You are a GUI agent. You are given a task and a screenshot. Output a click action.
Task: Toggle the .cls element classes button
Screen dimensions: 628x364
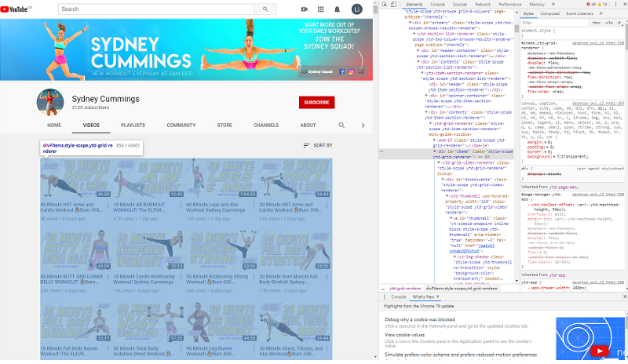click(x=608, y=23)
